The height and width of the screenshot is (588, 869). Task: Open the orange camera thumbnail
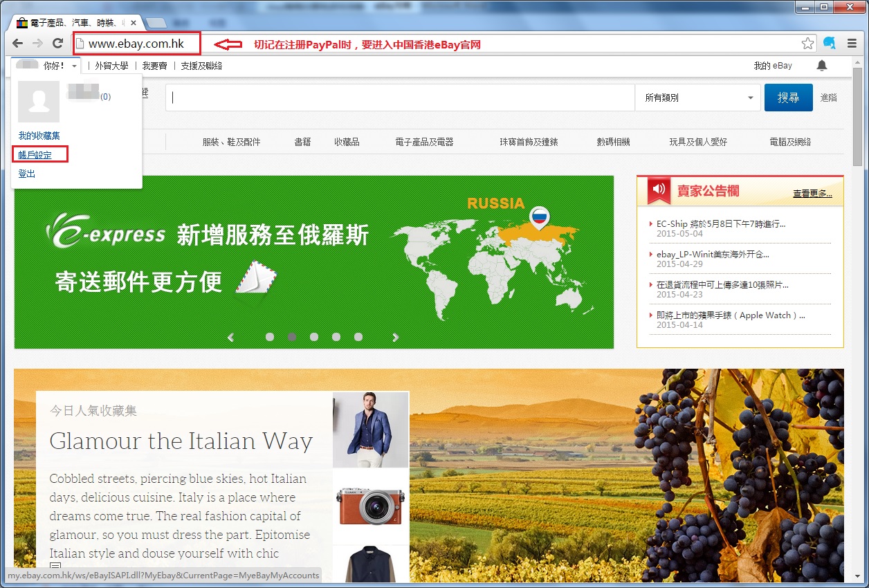tap(371, 506)
